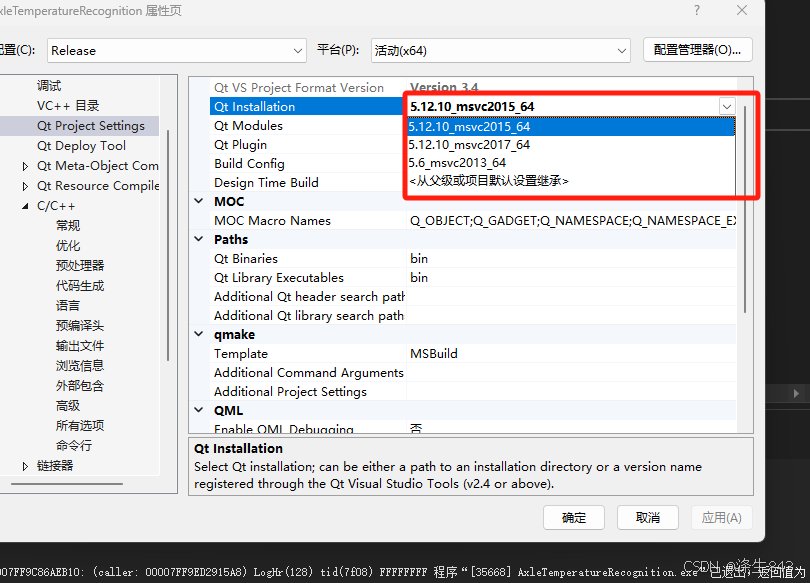This screenshot has width=810, height=583.
Task: Collapse the qmake section chevron
Action: click(x=199, y=334)
